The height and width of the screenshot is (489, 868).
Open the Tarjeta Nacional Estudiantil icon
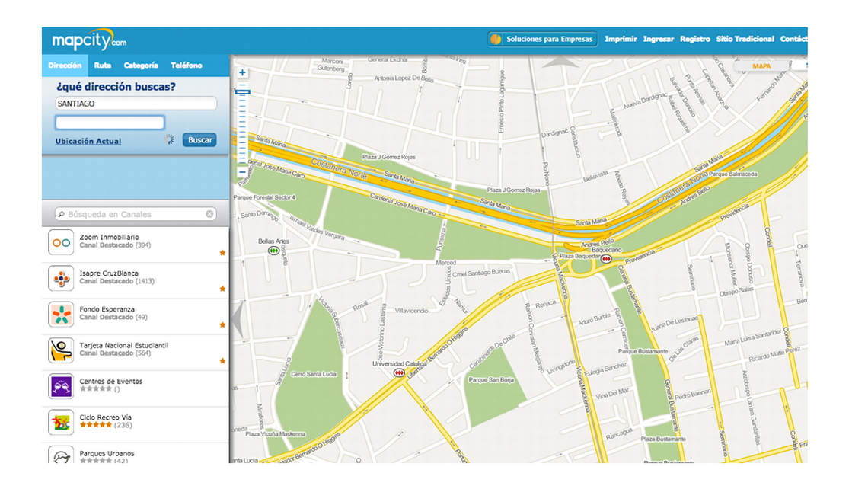[x=61, y=350]
